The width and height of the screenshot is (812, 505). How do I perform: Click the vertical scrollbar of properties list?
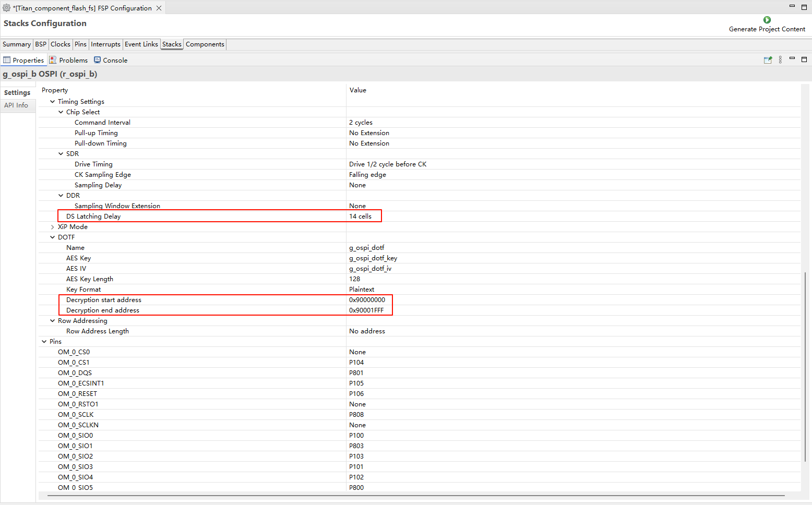(x=805, y=365)
